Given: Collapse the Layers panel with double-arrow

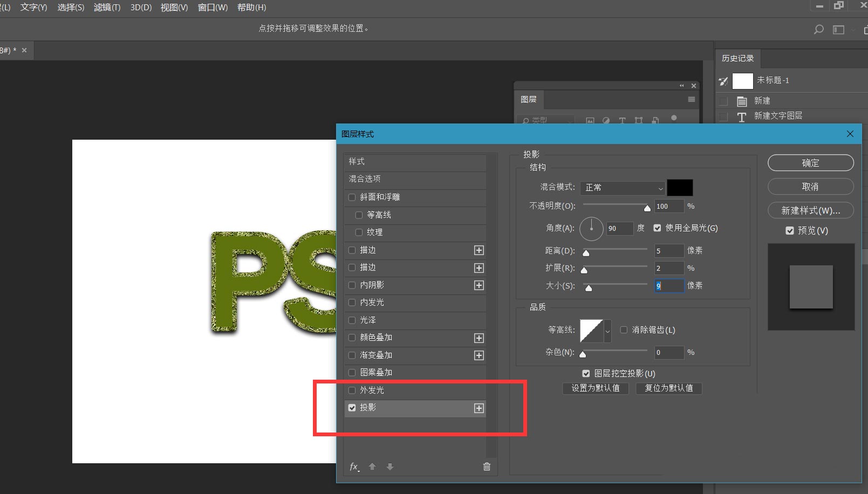Looking at the screenshot, I should tap(681, 85).
